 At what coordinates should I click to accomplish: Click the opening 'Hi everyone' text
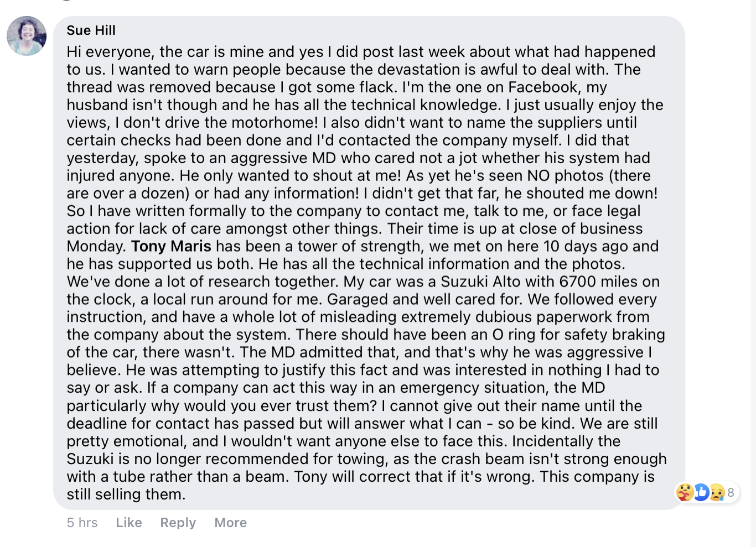coord(109,51)
